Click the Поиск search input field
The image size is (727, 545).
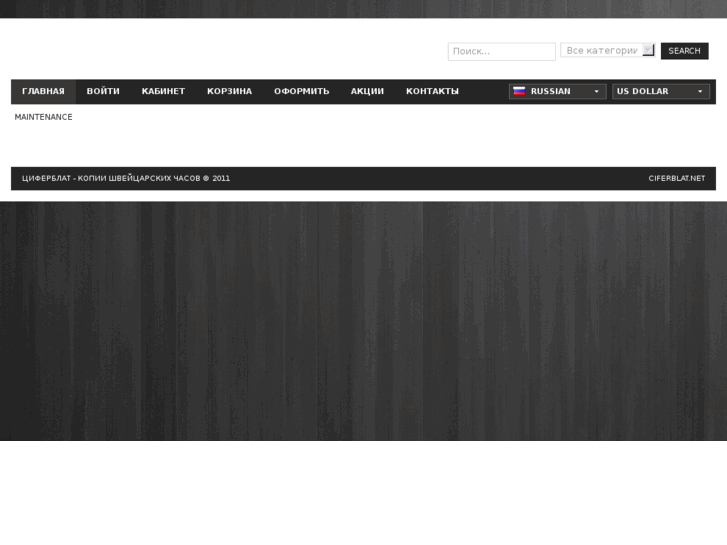point(502,51)
